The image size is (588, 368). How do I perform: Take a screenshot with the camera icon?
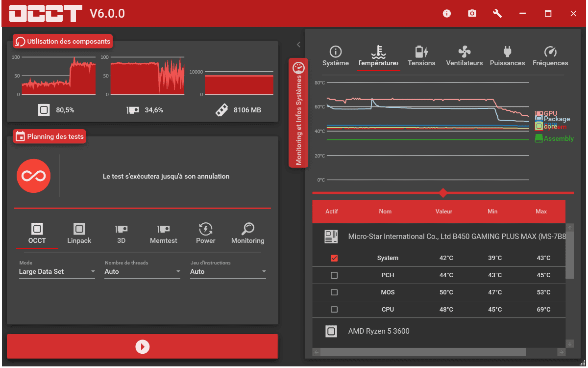[x=472, y=14]
